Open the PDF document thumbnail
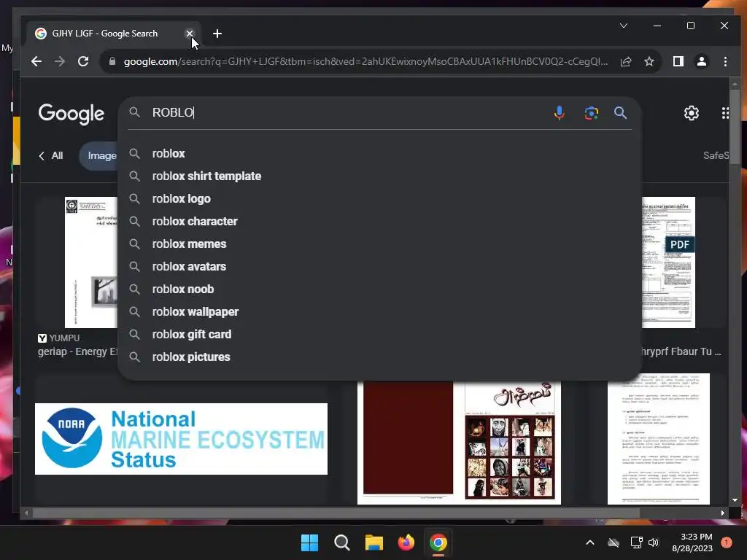Image resolution: width=747 pixels, height=560 pixels. coord(668,262)
